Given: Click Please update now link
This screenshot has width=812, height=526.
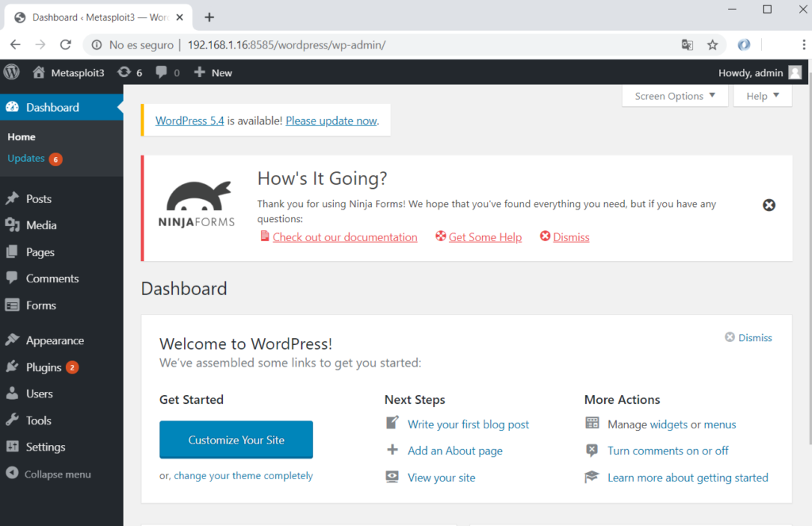Looking at the screenshot, I should pyautogui.click(x=331, y=121).
